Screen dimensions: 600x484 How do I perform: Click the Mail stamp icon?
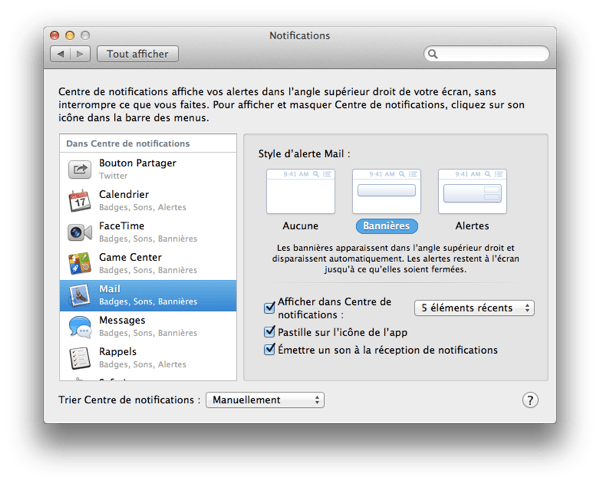pyautogui.click(x=80, y=295)
